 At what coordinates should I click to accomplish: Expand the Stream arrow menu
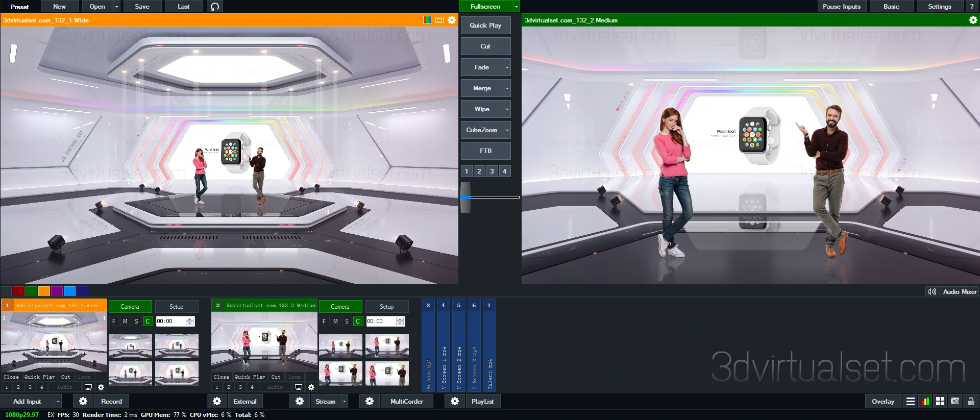point(345,401)
